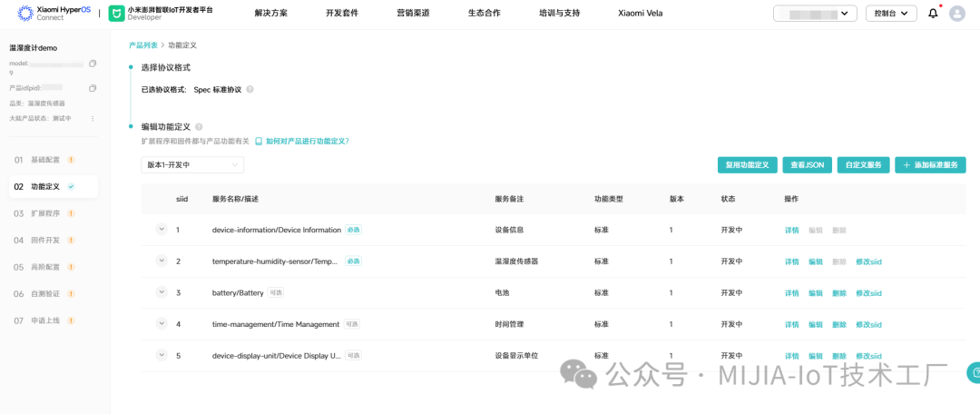Click 修改siid for temperature-humidity-sensor row

coord(868,261)
